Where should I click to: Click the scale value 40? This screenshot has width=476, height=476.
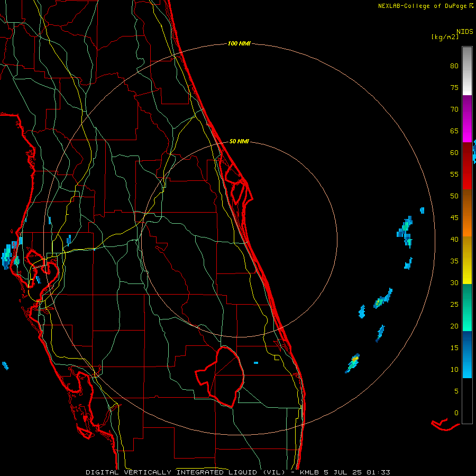454,240
